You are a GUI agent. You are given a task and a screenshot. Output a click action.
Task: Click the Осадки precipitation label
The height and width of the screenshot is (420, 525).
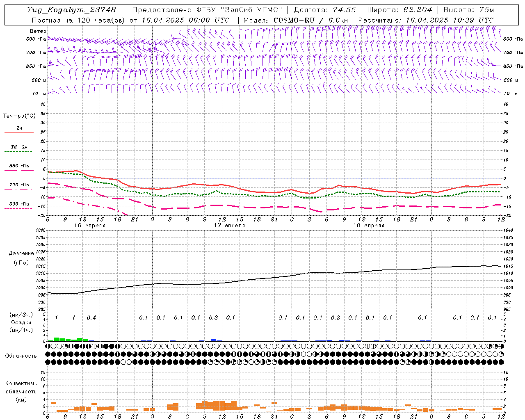pyautogui.click(x=21, y=322)
